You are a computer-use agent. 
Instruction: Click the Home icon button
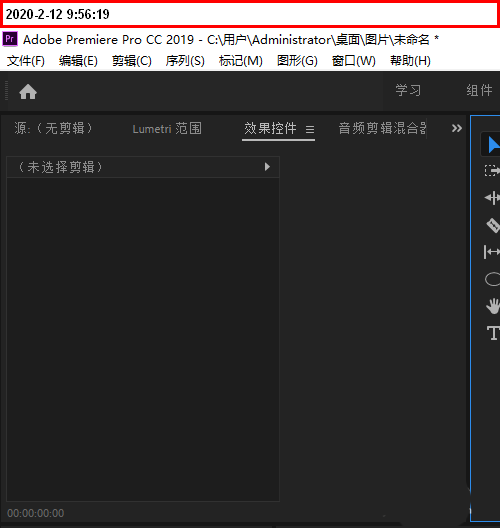tap(28, 92)
